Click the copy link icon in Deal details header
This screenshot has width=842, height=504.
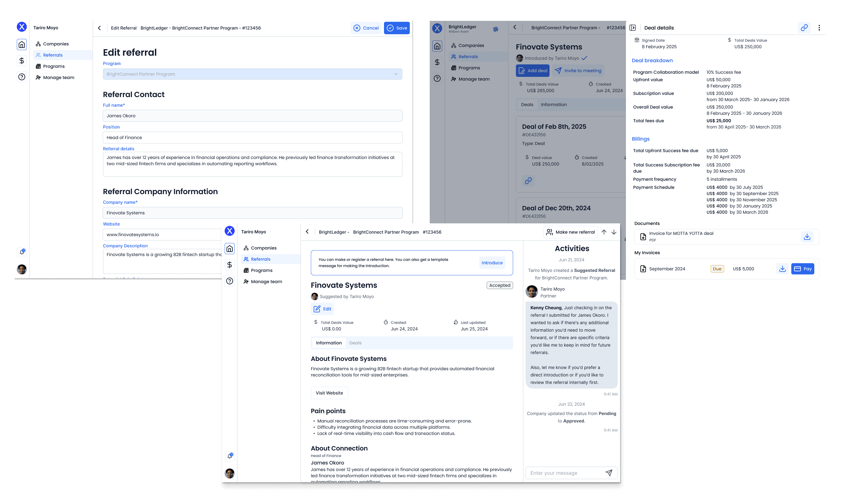click(804, 28)
